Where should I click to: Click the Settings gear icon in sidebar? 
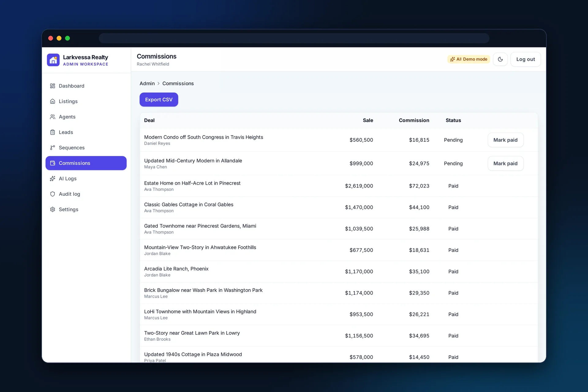[53, 209]
